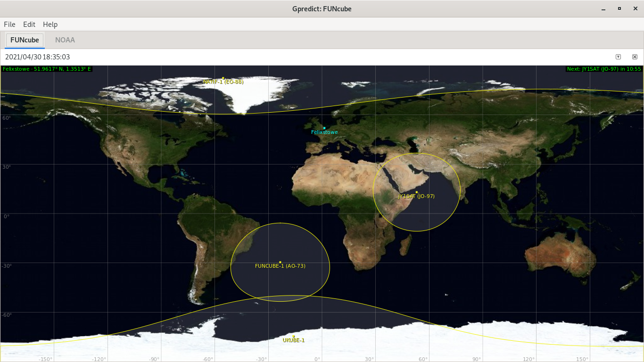644x362 pixels.
Task: Click the JY1SAT (JO-97) label
Action: tap(416, 196)
